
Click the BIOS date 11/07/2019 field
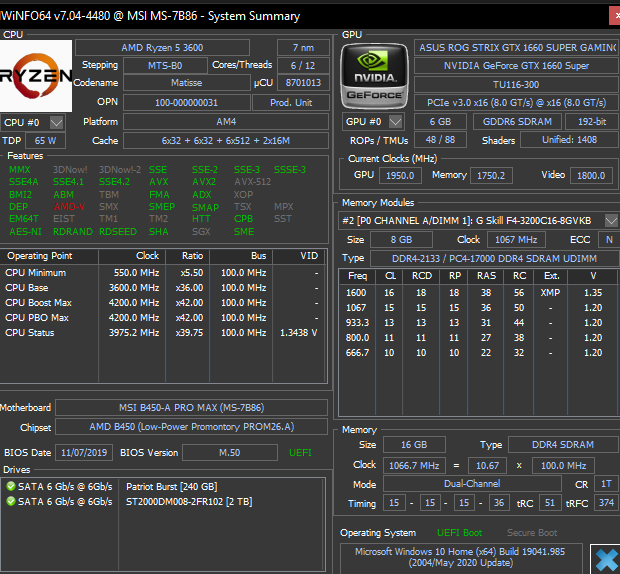pos(84,453)
